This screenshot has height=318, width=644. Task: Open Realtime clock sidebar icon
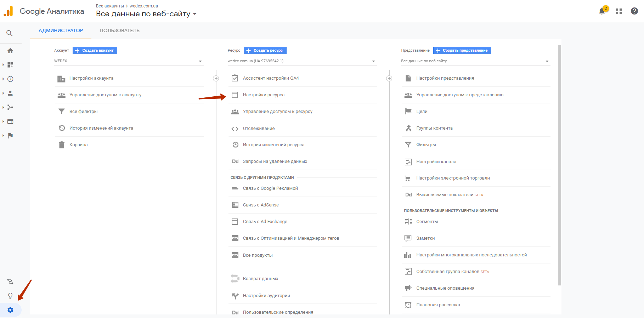tap(10, 79)
